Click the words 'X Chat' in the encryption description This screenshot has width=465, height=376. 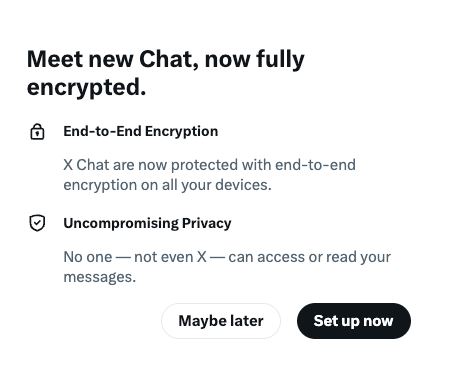click(86, 165)
